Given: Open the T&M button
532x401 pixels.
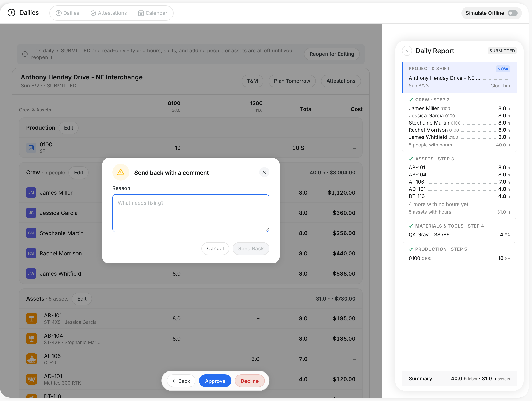Looking at the screenshot, I should pyautogui.click(x=252, y=81).
